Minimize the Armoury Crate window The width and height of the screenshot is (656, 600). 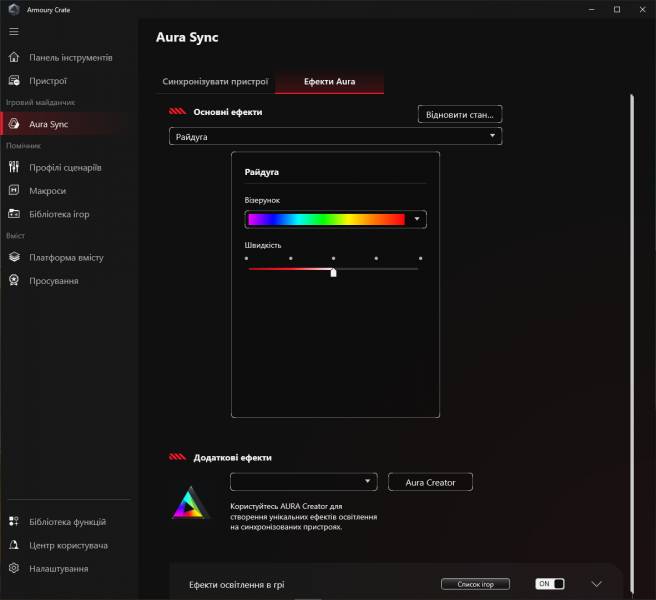point(592,9)
